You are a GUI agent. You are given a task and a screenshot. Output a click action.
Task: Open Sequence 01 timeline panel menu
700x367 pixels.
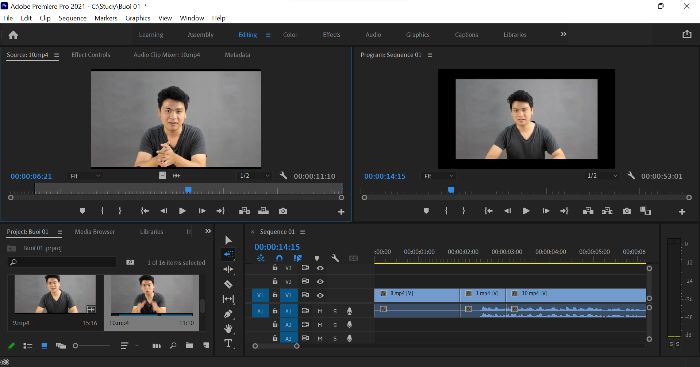303,232
